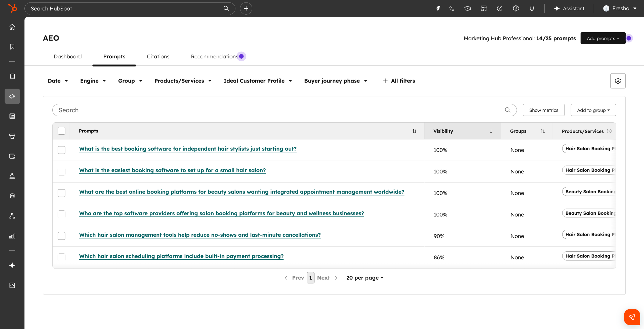Open the 20 per page dropdown
The height and width of the screenshot is (329, 644).
pos(365,278)
